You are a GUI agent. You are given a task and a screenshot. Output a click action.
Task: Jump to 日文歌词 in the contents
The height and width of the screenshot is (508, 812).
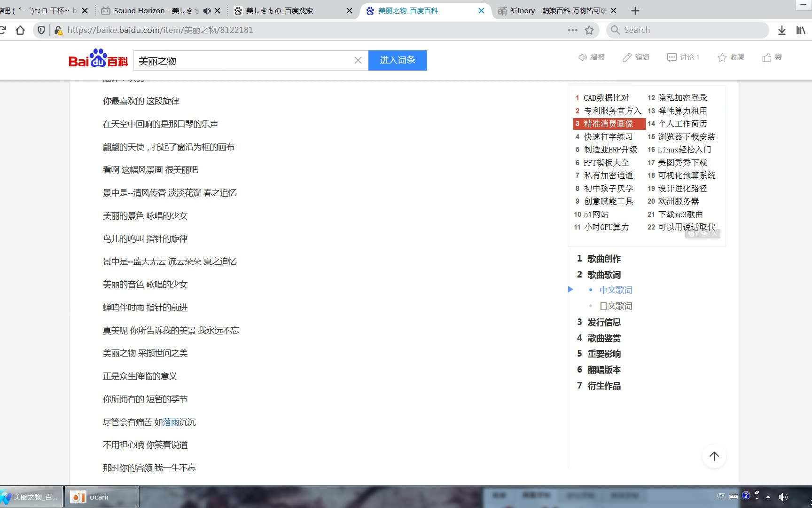[x=616, y=306]
